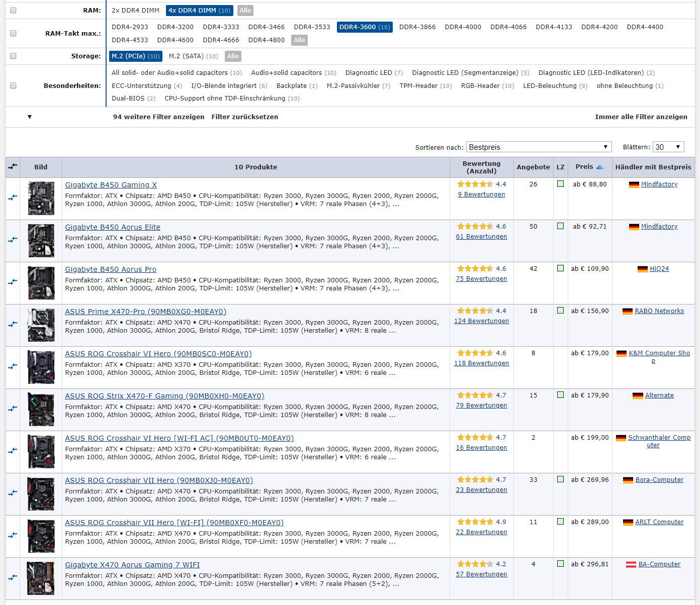Toggle the Besonderheiten filter row checkbox
The height and width of the screenshot is (605, 700).
pos(13,85)
